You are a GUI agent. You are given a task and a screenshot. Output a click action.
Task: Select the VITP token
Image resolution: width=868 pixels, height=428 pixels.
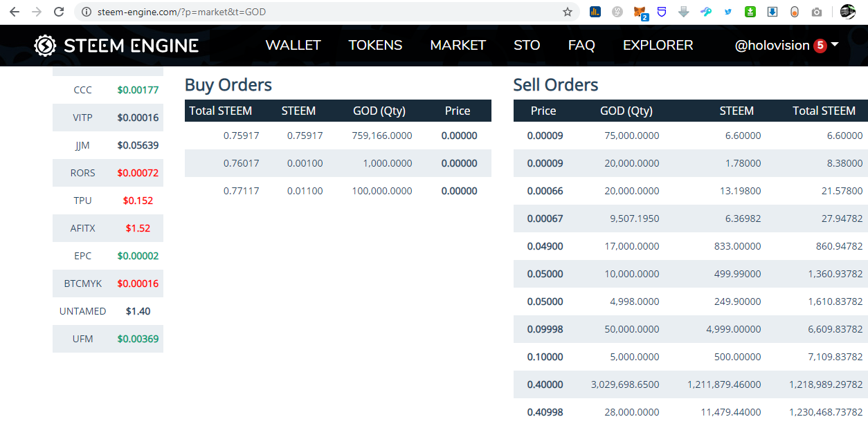(x=108, y=118)
